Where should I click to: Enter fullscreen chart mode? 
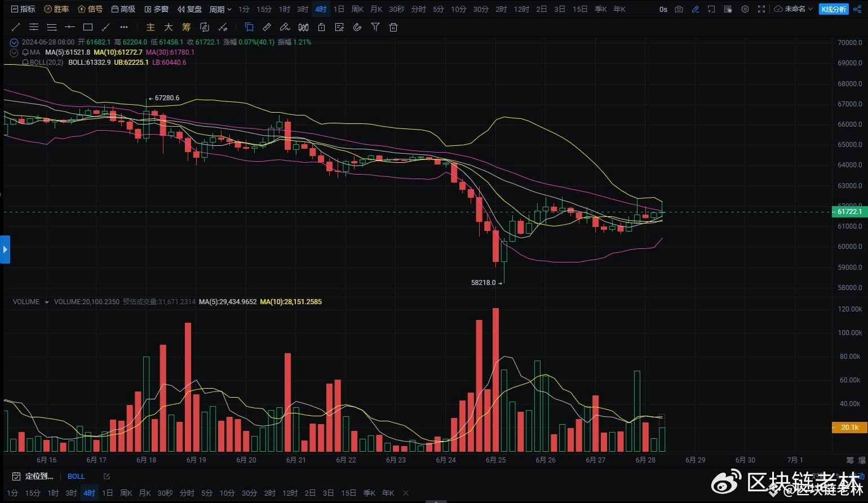click(x=761, y=9)
